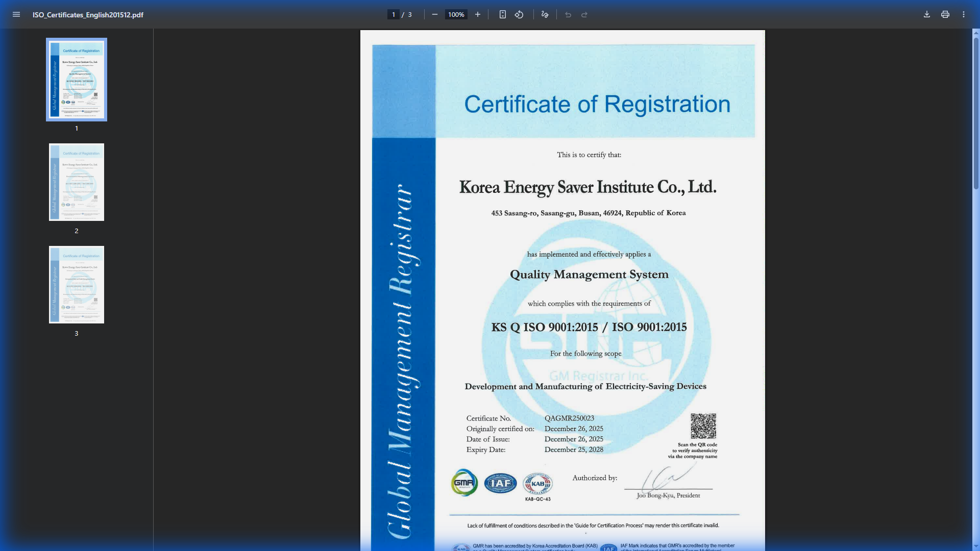
Task: Click the "Authorized by:" label
Action: [x=595, y=478]
